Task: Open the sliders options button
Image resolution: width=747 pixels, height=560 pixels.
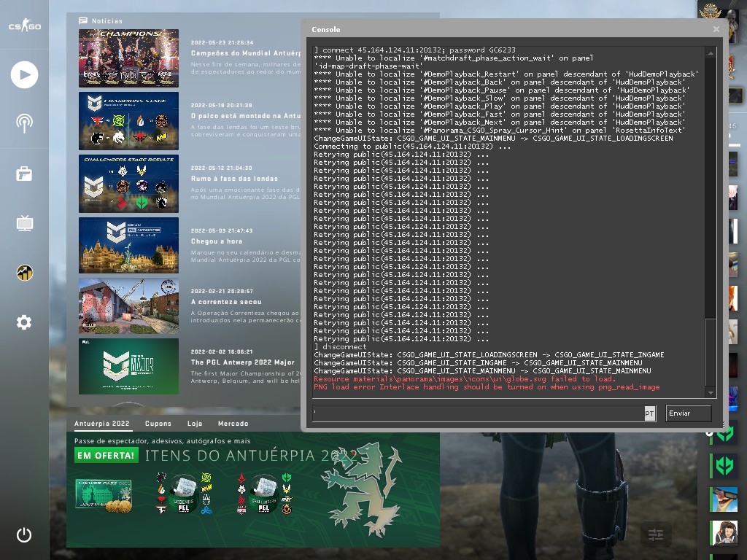Action: [x=656, y=534]
